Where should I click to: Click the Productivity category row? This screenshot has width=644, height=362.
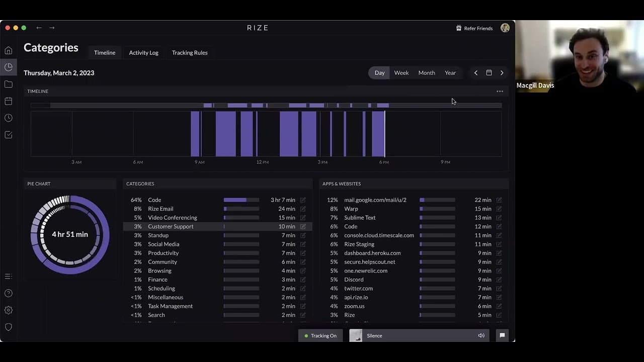217,253
